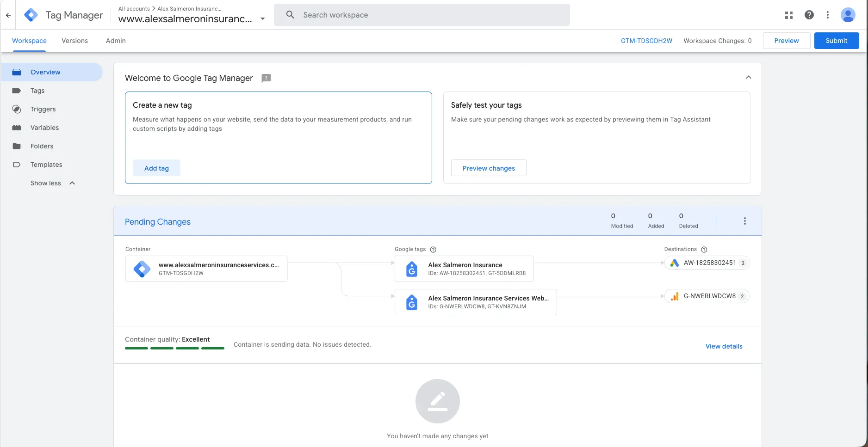Click the Alex Salmeron Insuranc… breadcrumb
The width and height of the screenshot is (868, 447).
point(189,9)
